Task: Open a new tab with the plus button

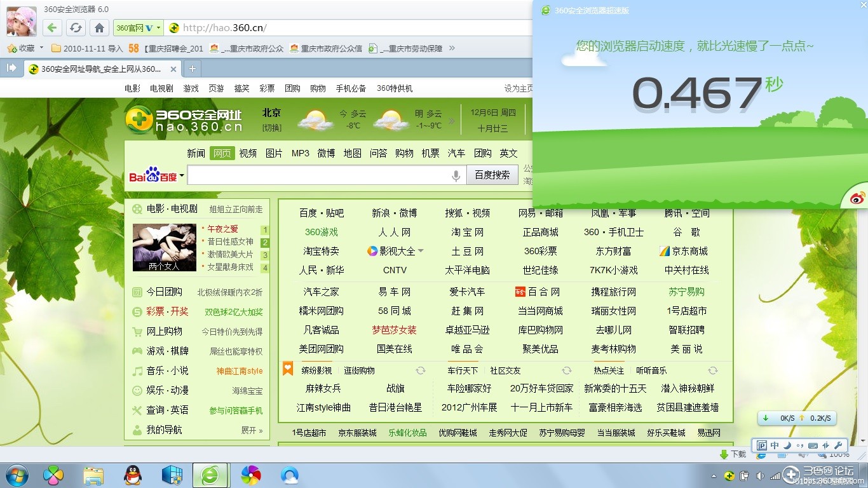Action: (x=193, y=69)
